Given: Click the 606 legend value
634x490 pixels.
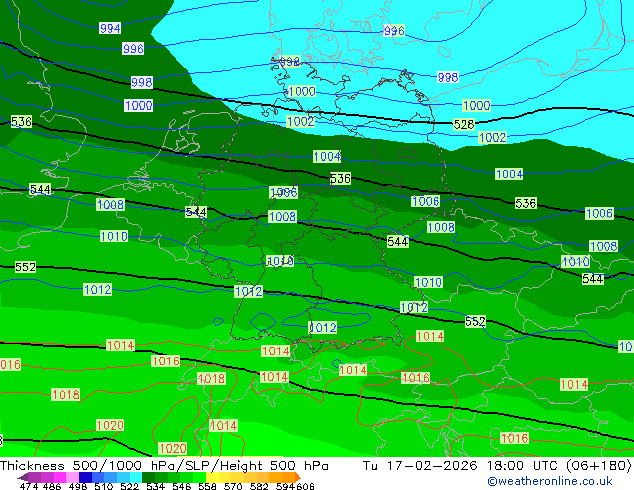Looking at the screenshot, I should pos(305,486).
